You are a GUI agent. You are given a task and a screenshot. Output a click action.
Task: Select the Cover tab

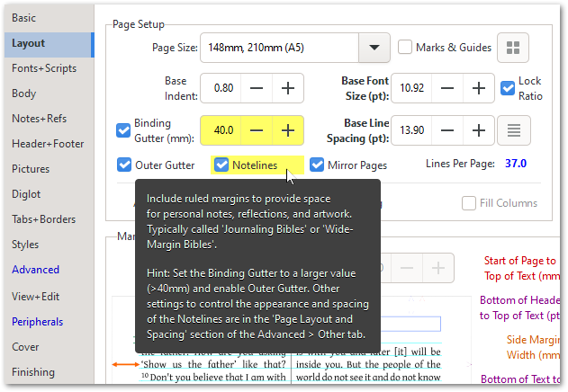coord(49,347)
